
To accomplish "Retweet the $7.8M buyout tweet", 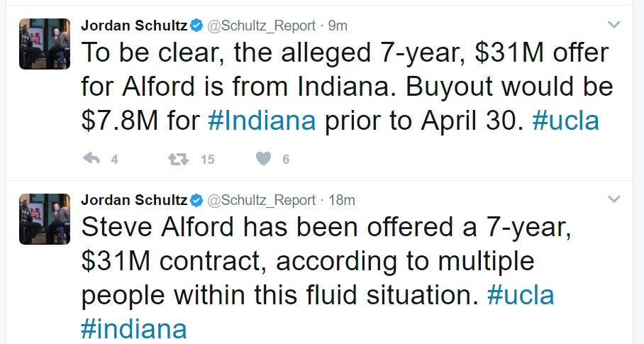I will [x=178, y=159].
